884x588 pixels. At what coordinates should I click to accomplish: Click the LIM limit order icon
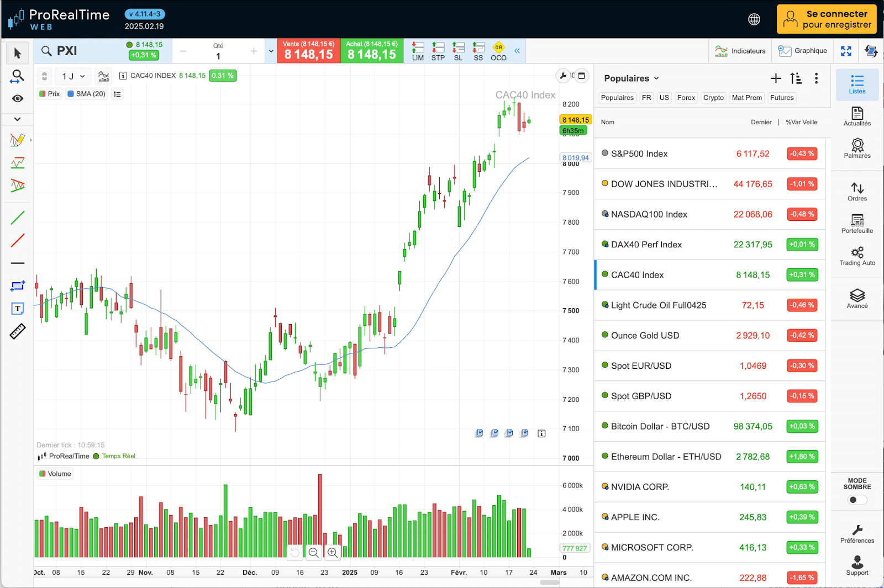[418, 51]
